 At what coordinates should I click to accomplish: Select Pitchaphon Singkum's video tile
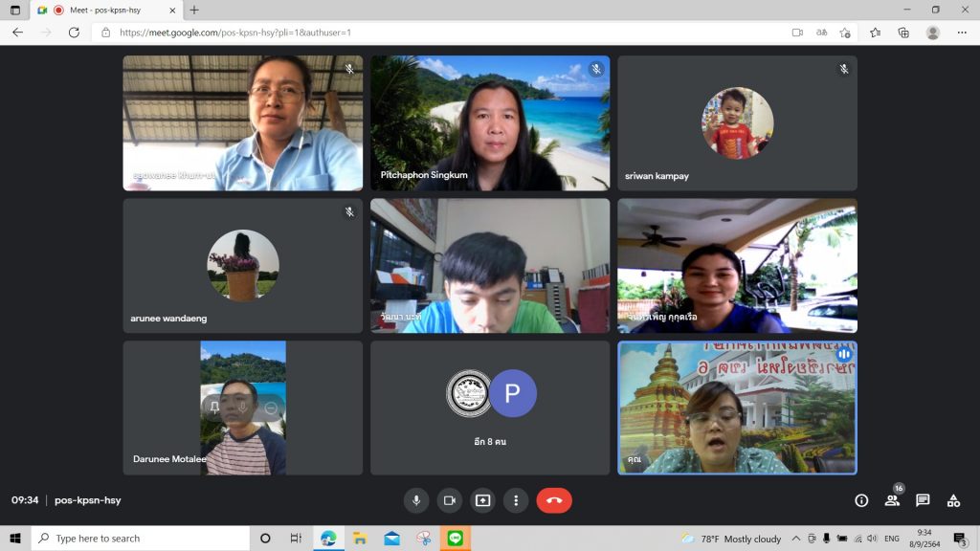[490, 123]
